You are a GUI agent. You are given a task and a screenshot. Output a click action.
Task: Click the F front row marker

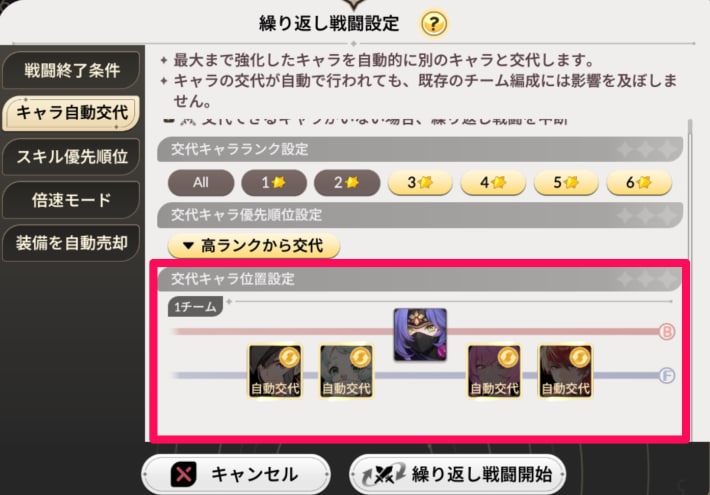[x=667, y=376]
